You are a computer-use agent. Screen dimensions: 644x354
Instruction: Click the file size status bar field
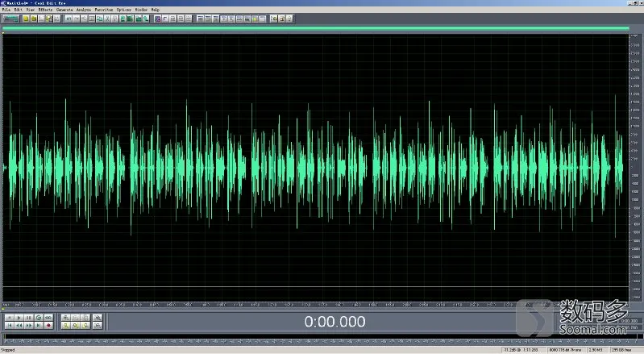coord(596,350)
